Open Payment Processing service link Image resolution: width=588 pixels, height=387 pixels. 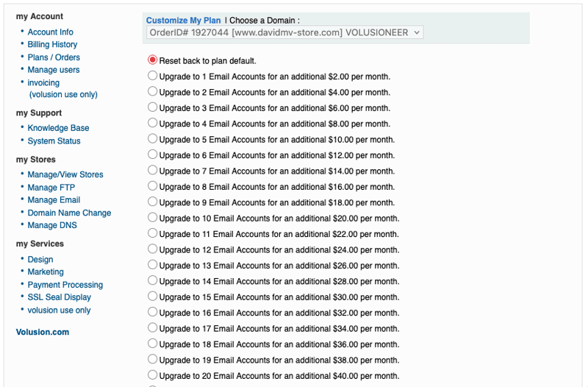65,285
